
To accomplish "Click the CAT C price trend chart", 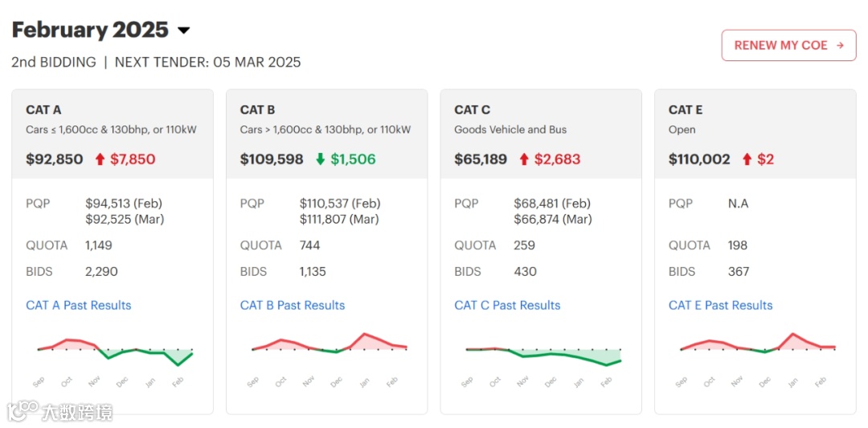I will pos(543,354).
